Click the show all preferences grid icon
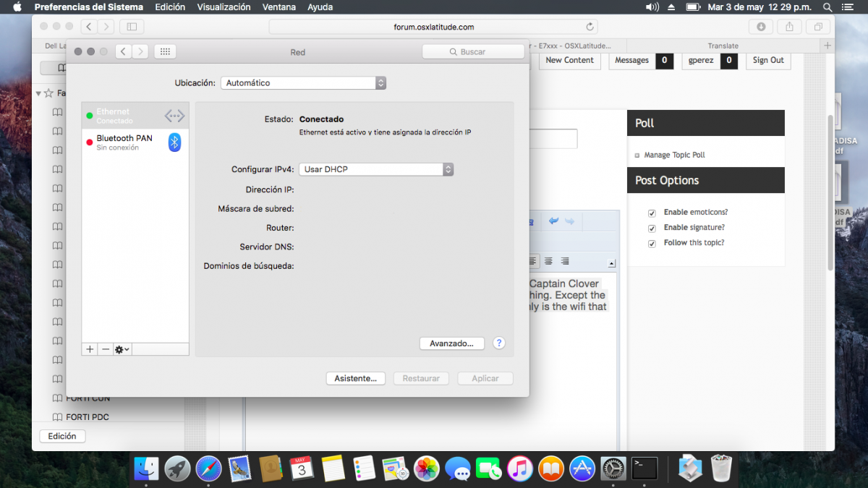Screen dimensions: 868x488 [165, 51]
